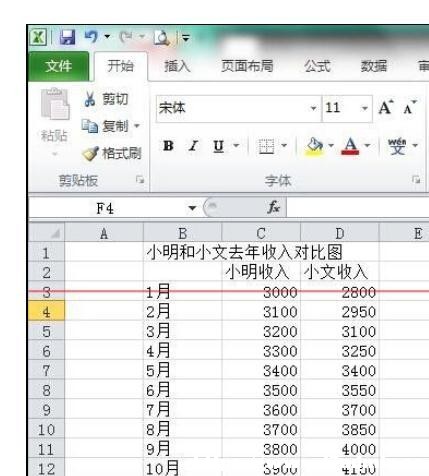Screen dimensions: 429x476
Task: Open font color dropdown arrow
Action: point(367,145)
